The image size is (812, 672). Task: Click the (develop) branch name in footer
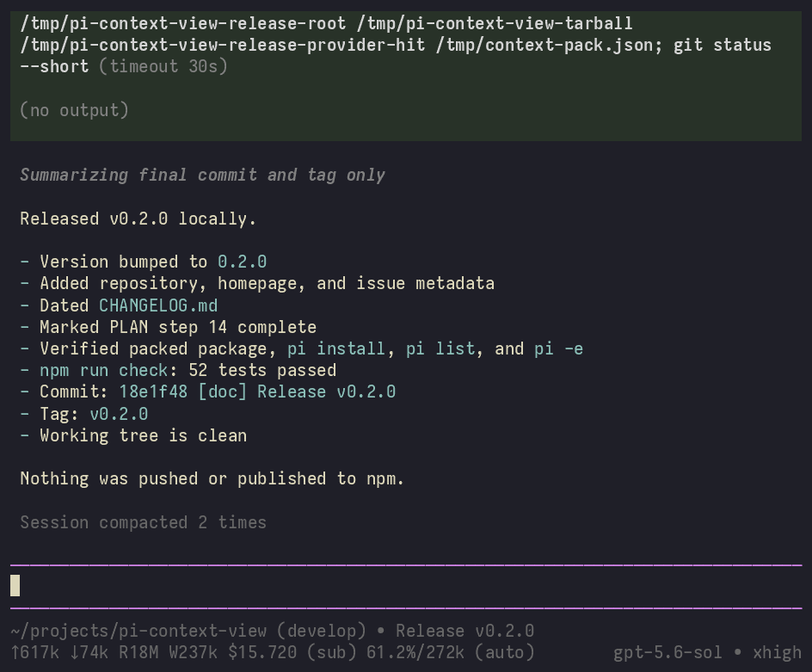point(322,631)
